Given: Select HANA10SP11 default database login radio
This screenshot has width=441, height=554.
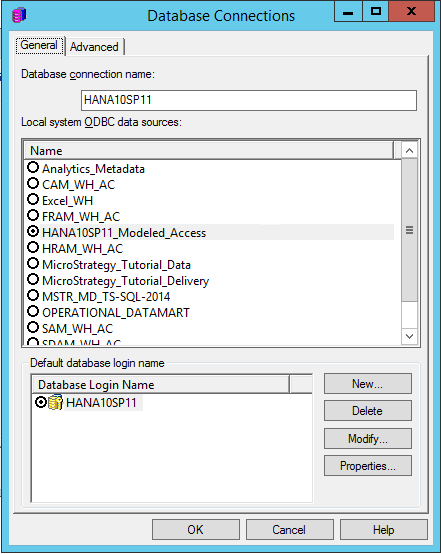Looking at the screenshot, I should click(41, 402).
